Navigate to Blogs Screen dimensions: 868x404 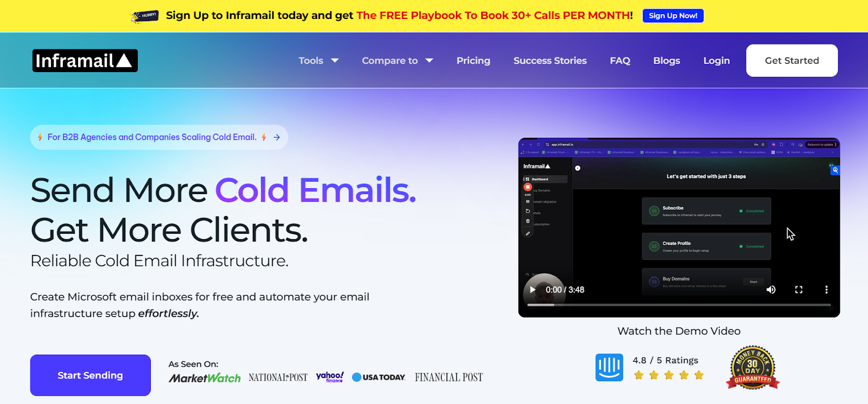click(x=667, y=61)
